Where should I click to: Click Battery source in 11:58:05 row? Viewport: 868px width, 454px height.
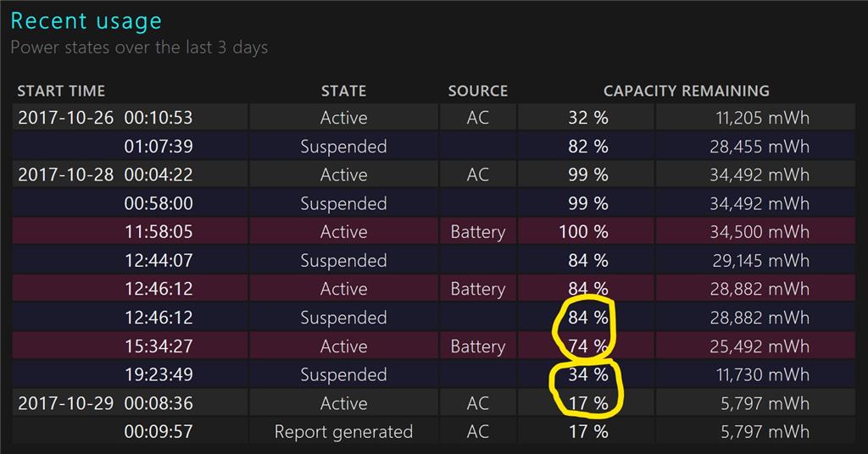(478, 231)
